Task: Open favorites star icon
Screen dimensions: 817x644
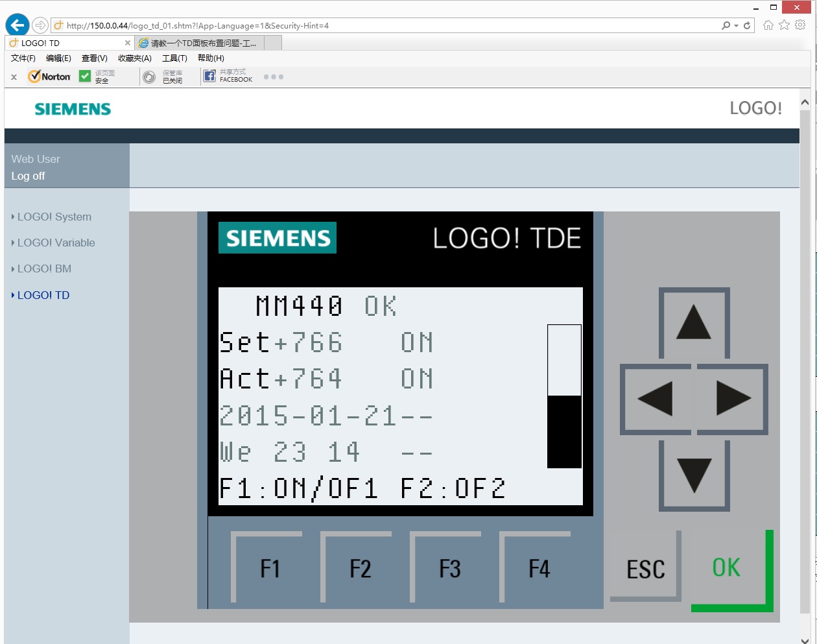Action: [785, 25]
